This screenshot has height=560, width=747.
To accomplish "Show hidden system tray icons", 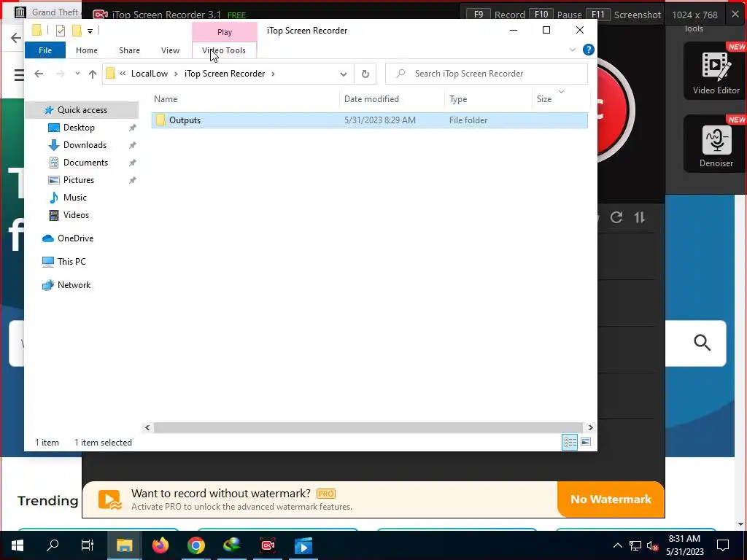I will [617, 545].
